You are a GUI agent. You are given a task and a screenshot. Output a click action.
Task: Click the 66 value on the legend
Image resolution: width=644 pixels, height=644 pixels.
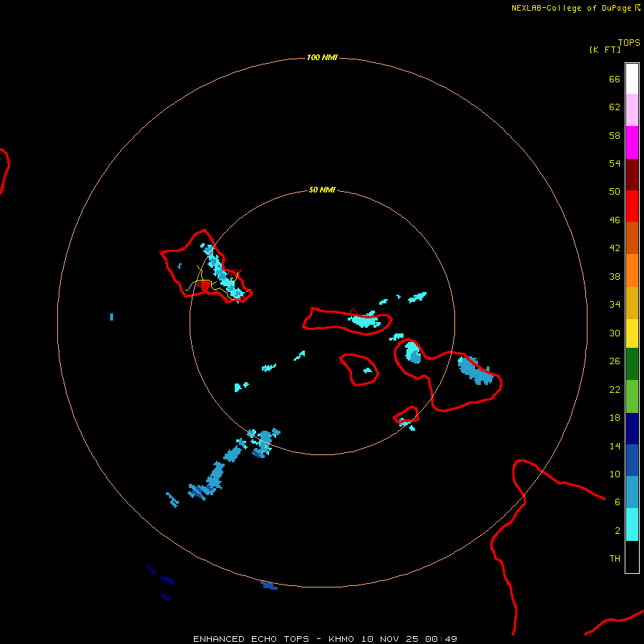click(615, 79)
